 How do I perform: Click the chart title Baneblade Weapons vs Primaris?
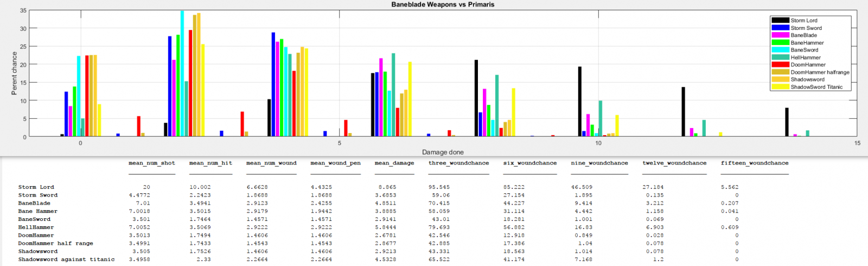point(443,4)
